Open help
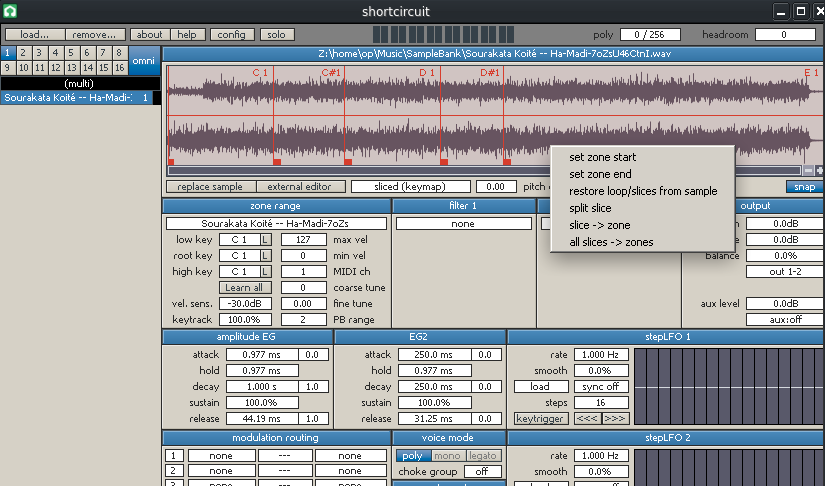The image size is (825, 486). pos(187,35)
